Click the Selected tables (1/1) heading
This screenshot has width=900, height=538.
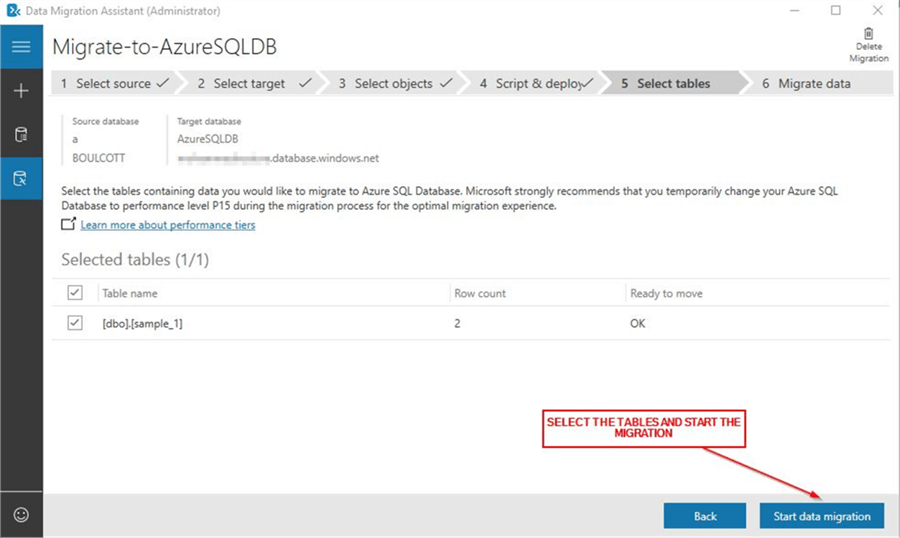(x=135, y=260)
